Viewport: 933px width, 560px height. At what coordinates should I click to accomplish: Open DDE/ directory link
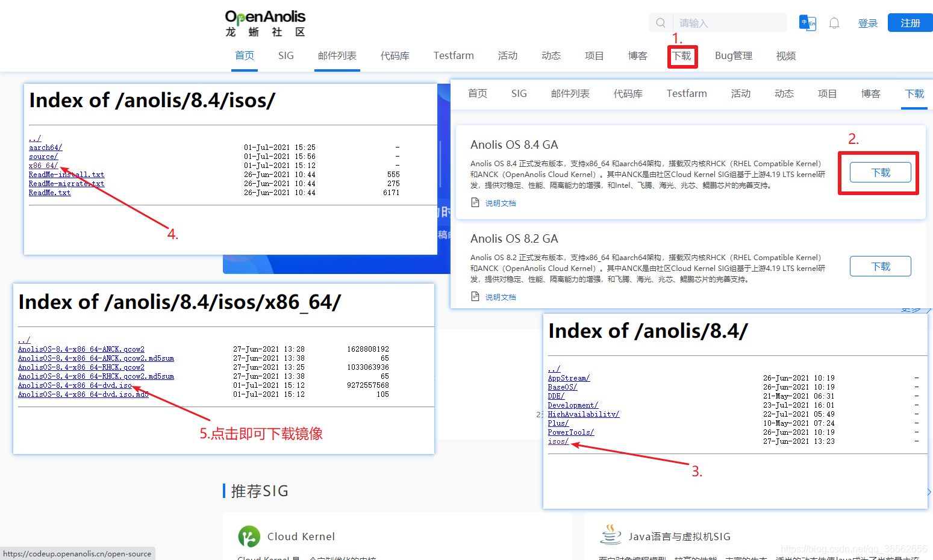tap(556, 396)
